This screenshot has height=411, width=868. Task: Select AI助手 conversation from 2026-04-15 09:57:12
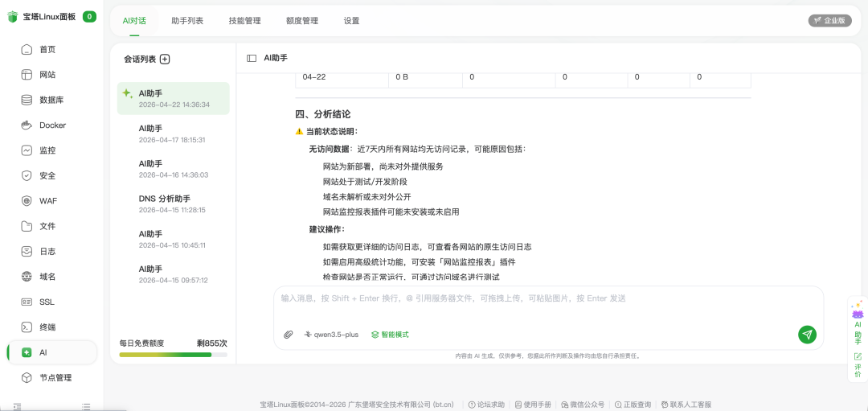click(174, 274)
